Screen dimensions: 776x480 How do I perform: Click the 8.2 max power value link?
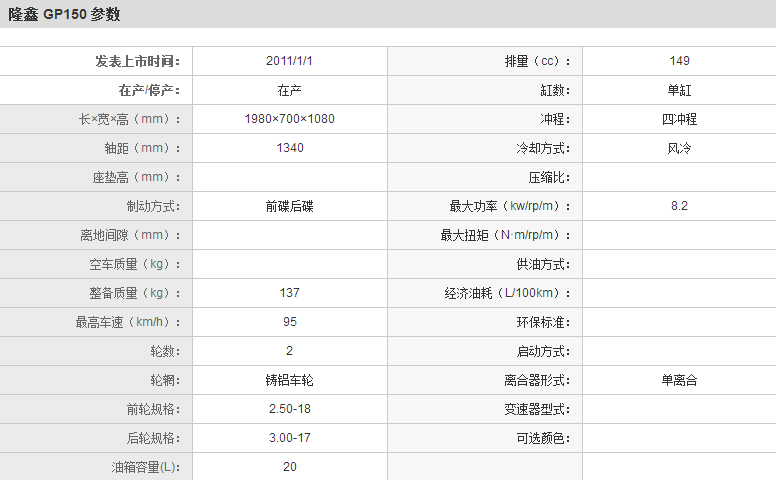pyautogui.click(x=679, y=206)
